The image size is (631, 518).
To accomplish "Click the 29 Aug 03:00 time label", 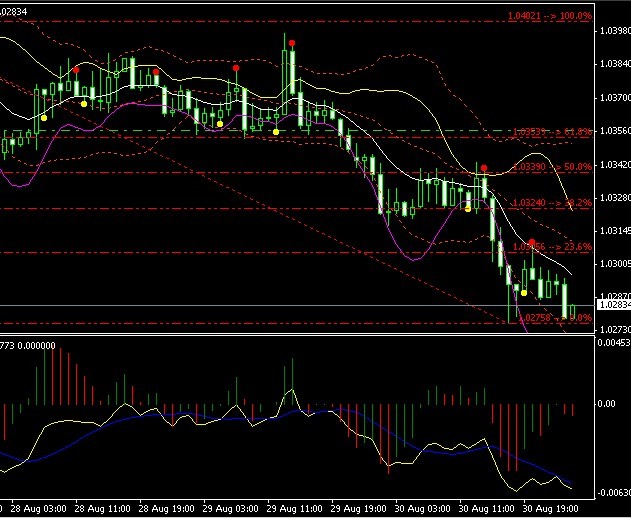I will point(231,508).
